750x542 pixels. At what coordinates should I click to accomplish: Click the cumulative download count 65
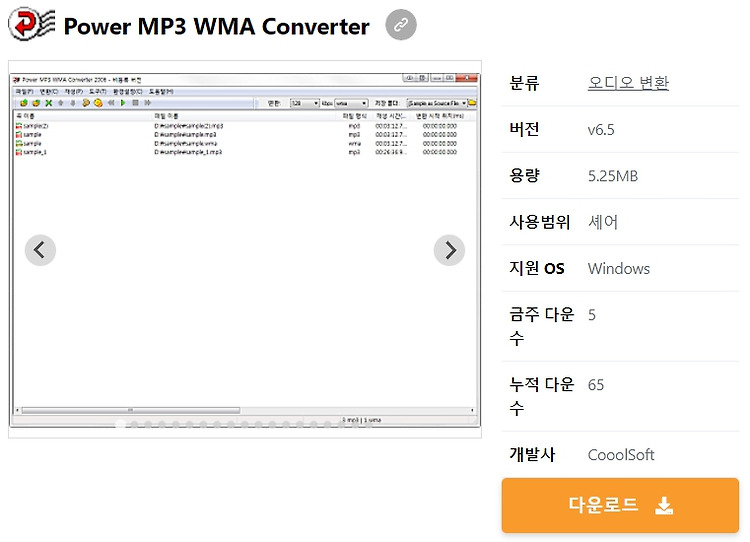(x=596, y=385)
